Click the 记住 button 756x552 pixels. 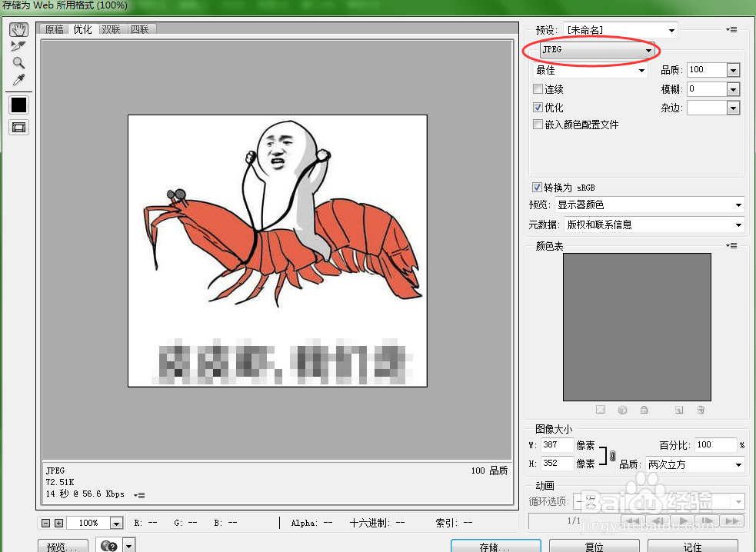[x=691, y=547]
